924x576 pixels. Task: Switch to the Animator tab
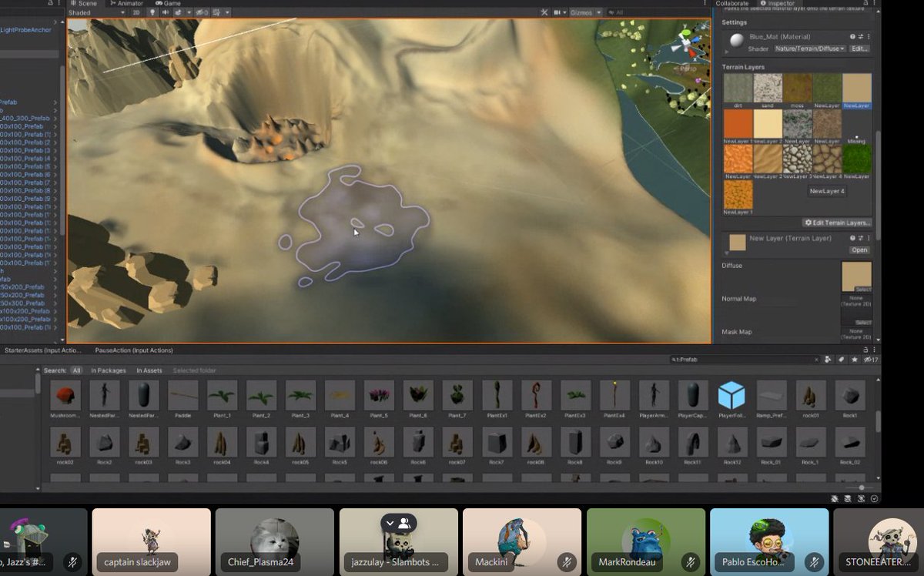[126, 3]
